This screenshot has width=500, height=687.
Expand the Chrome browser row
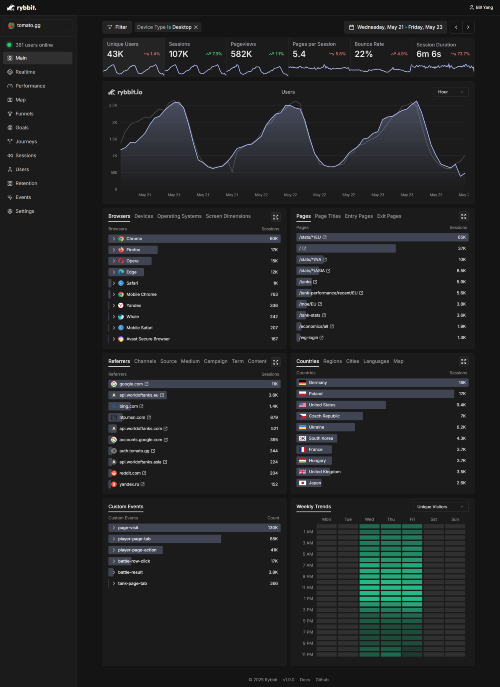coord(113,239)
